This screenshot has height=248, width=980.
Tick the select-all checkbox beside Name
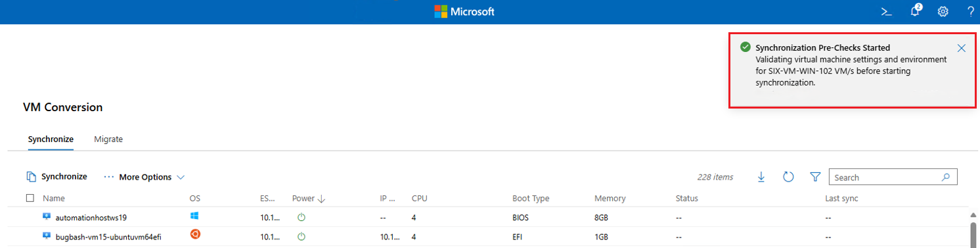pos(30,198)
